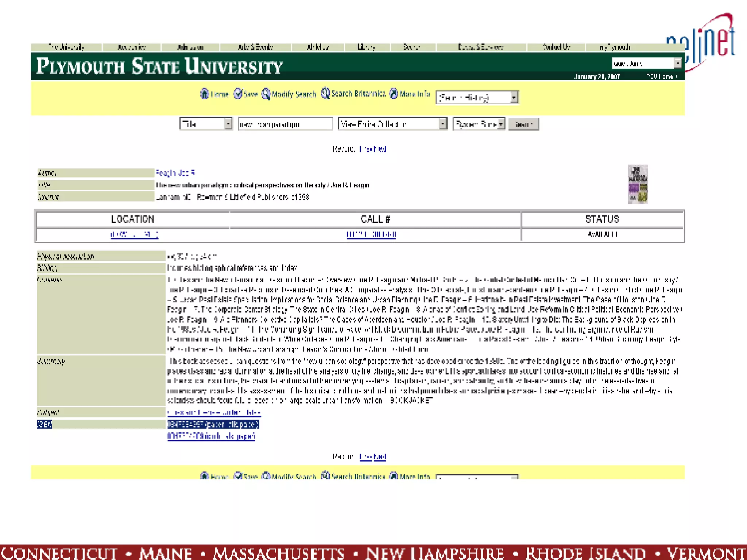Viewport: 747px width, 560px height.
Task: Click the Search Britannica icon in top toolbar
Action: point(325,93)
